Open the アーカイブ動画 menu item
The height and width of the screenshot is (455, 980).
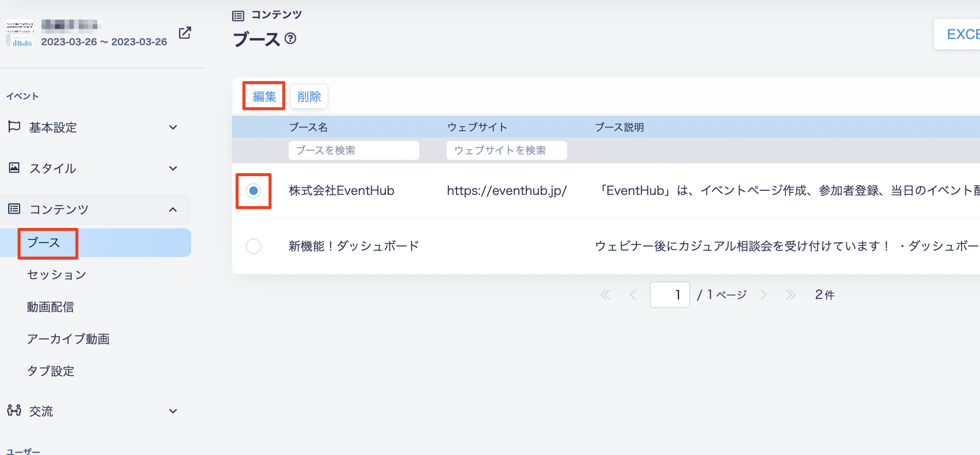[68, 339]
